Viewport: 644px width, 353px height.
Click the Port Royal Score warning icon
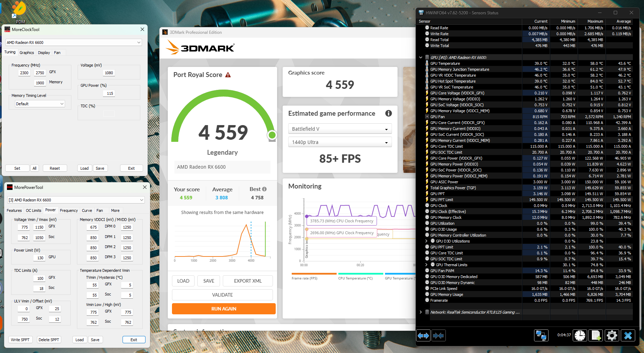click(x=228, y=75)
